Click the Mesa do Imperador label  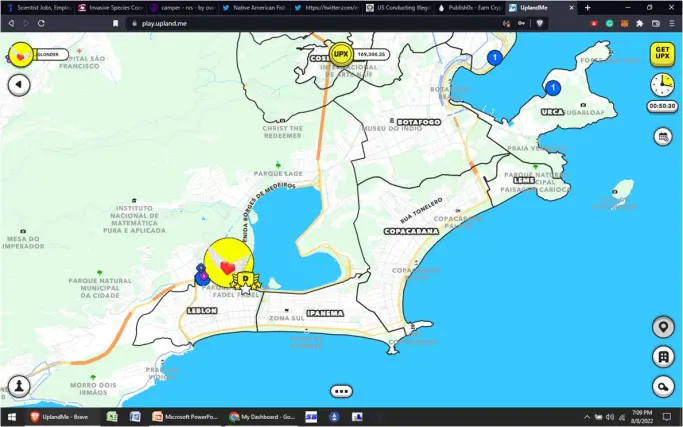pyautogui.click(x=23, y=242)
